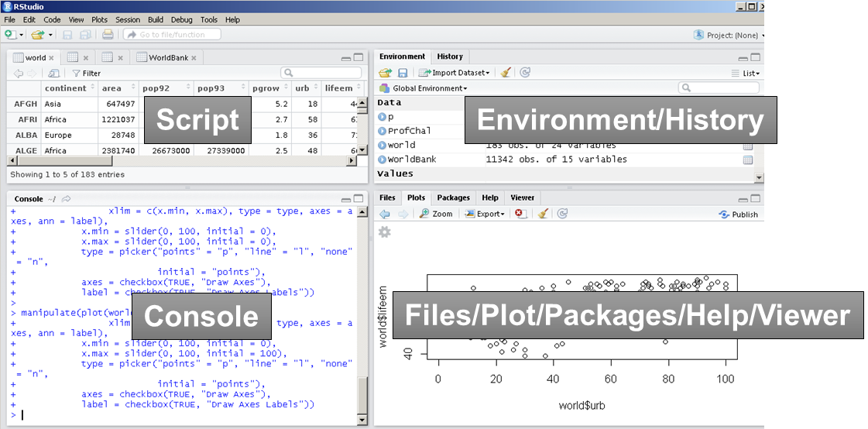Switch to the Packages tab
Viewport: 868px width, 429px height.
click(x=453, y=197)
